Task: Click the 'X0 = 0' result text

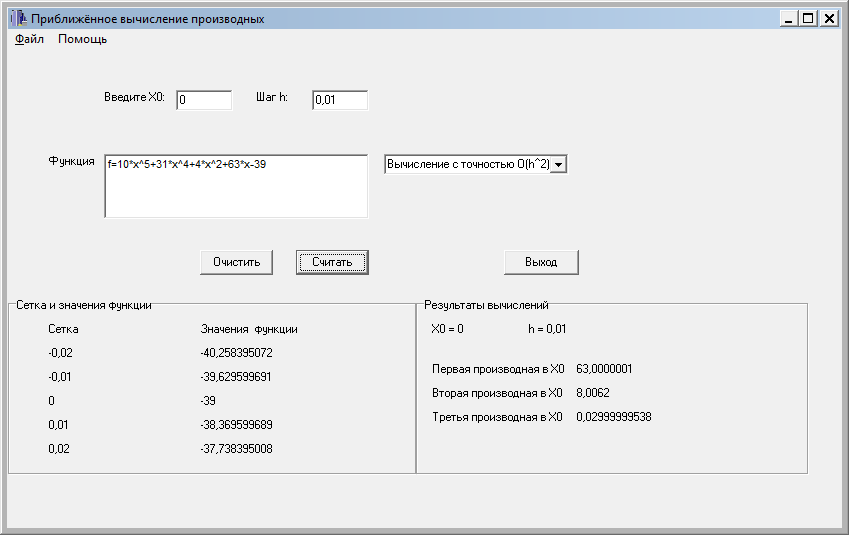Action: click(447, 329)
